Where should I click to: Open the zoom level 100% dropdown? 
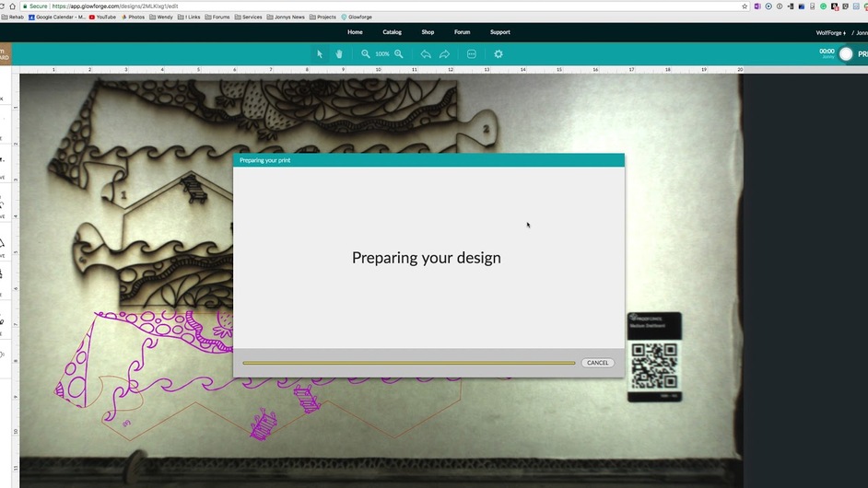(x=382, y=54)
